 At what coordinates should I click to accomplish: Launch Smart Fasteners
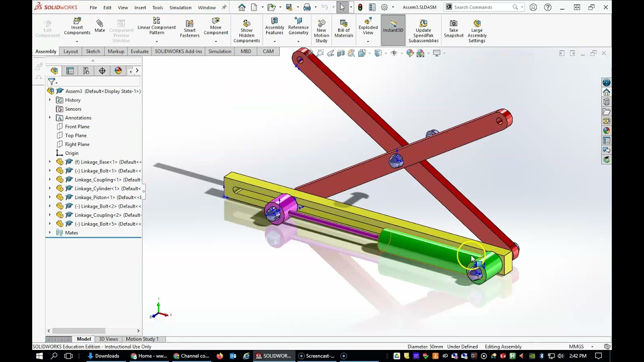click(190, 29)
